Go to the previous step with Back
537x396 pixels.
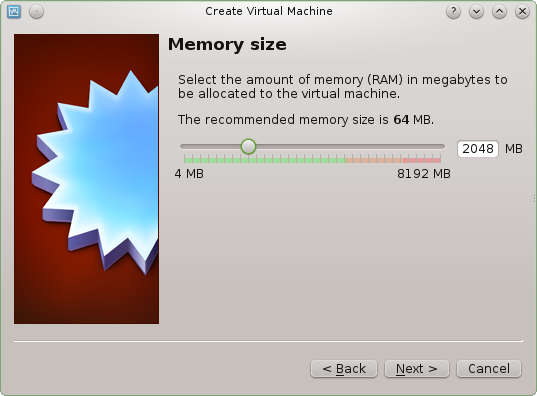click(x=344, y=369)
